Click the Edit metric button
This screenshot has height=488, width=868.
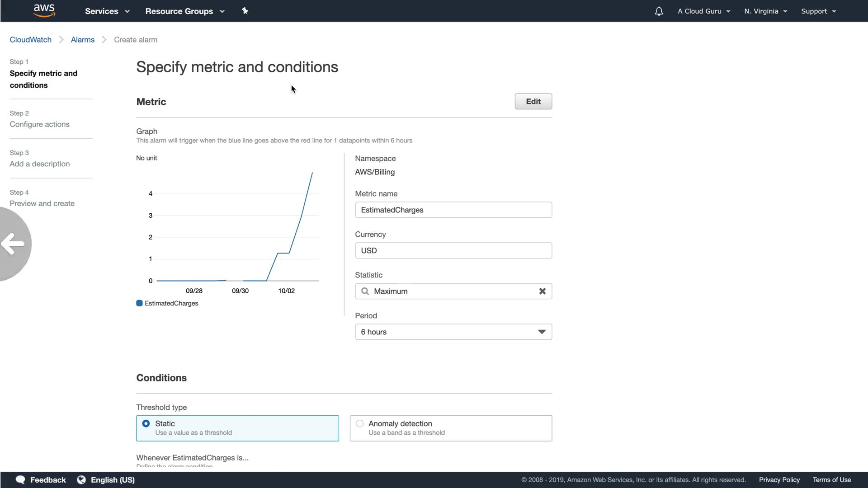click(x=533, y=102)
